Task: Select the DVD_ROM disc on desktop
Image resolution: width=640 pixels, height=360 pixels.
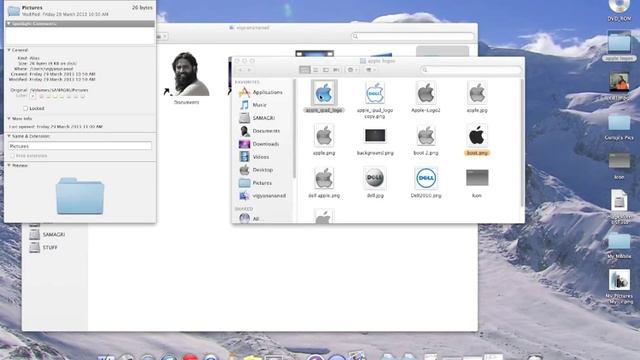Action: tap(619, 10)
